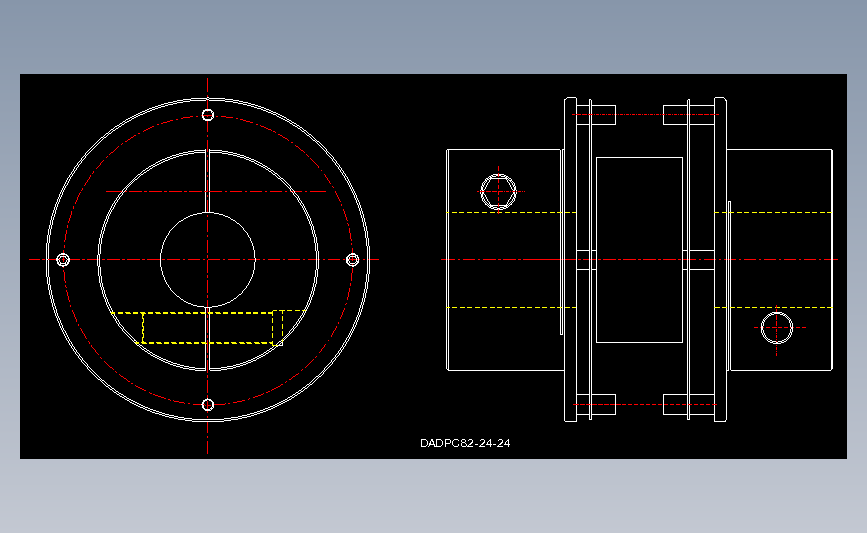Viewport: 867px width, 533px height.
Task: Select the left bolt hole in front view
Action: [63, 259]
